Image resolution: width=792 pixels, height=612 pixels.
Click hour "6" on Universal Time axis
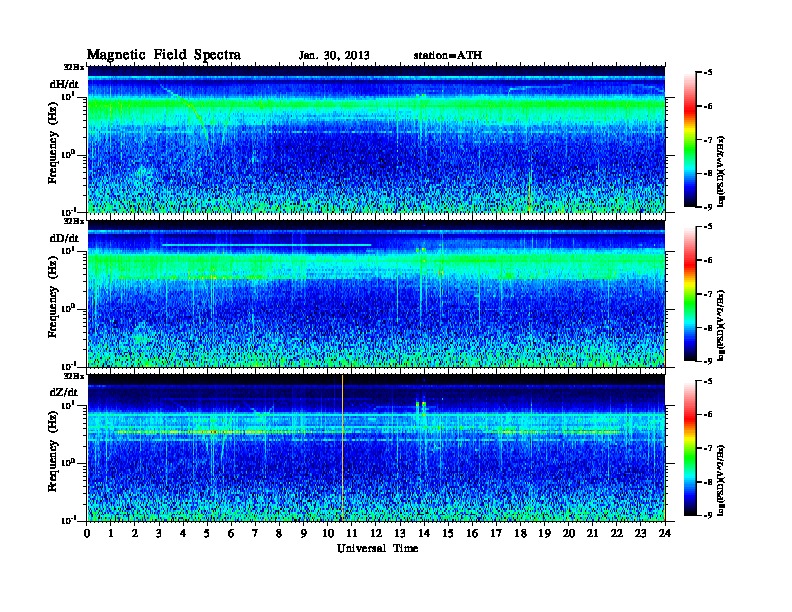tap(231, 534)
